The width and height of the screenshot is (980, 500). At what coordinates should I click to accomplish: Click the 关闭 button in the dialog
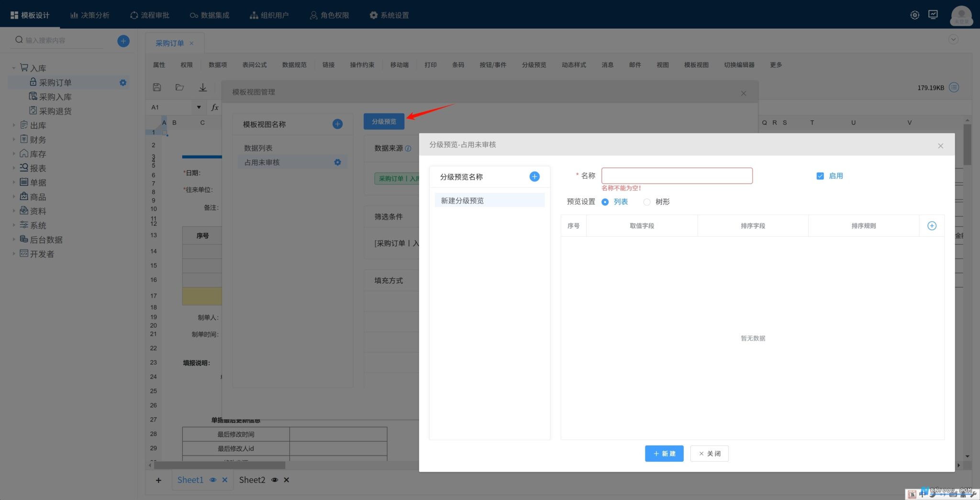coord(709,454)
